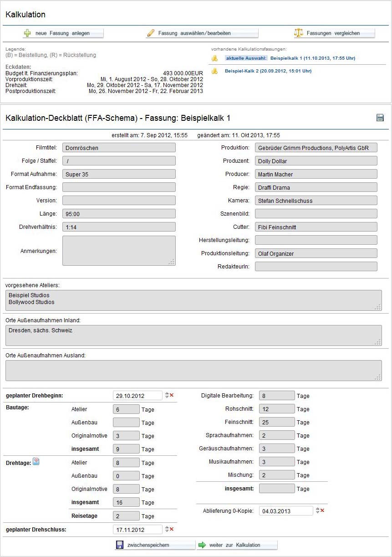Viewport: 392px width, 557px height.
Task: Toggle date stepper arrows for geplanter Drehschluss
Action: 167,529
